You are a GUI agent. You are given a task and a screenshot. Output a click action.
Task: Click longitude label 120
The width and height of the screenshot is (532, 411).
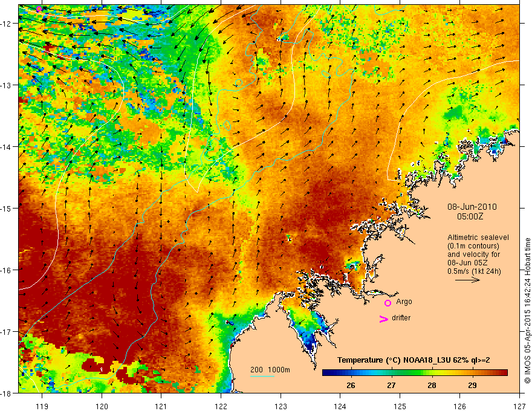click(102, 406)
